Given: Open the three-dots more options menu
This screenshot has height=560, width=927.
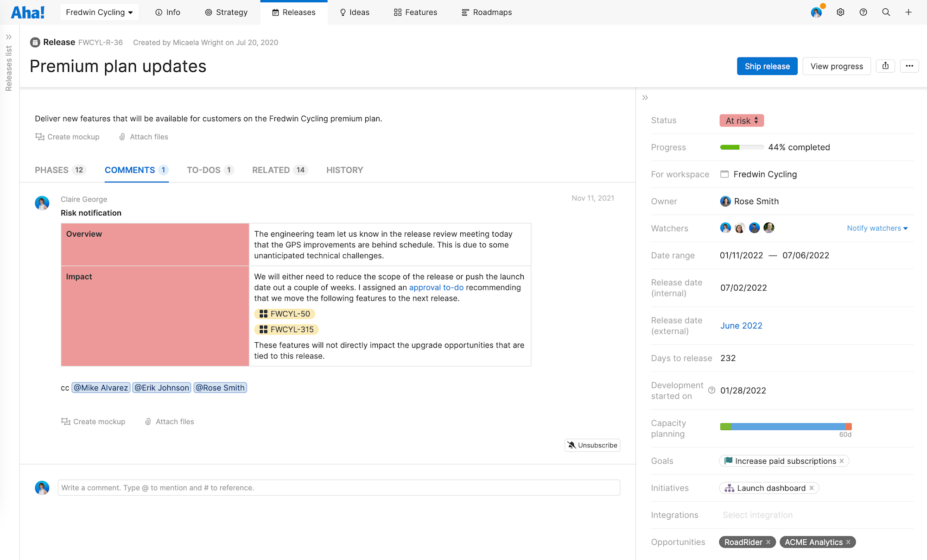Looking at the screenshot, I should pyautogui.click(x=909, y=66).
